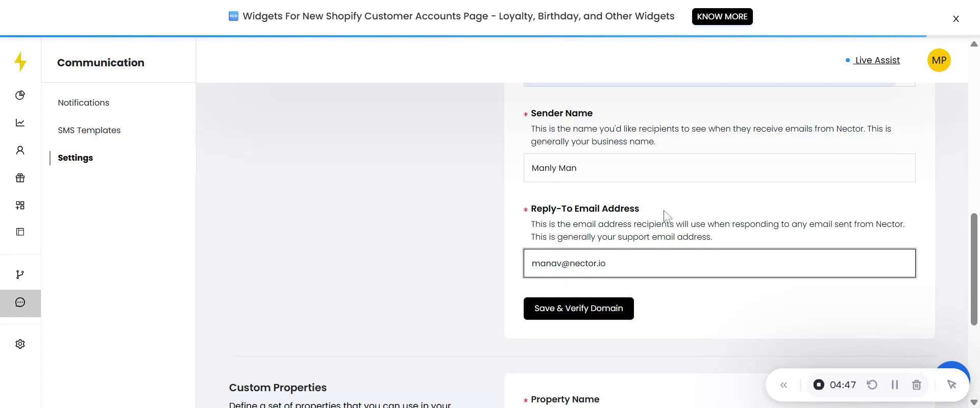The image size is (980, 408).
Task: Pause the screen recording
Action: [x=895, y=385]
